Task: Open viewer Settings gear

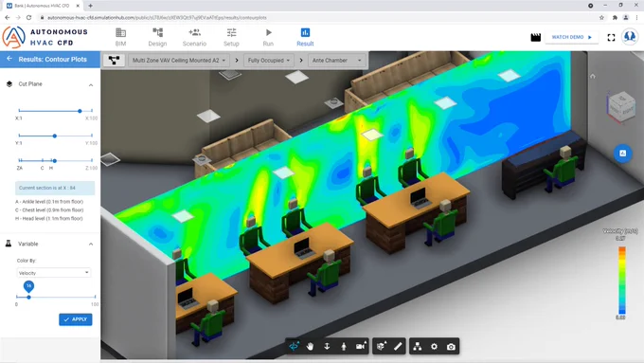Action: (x=434, y=347)
